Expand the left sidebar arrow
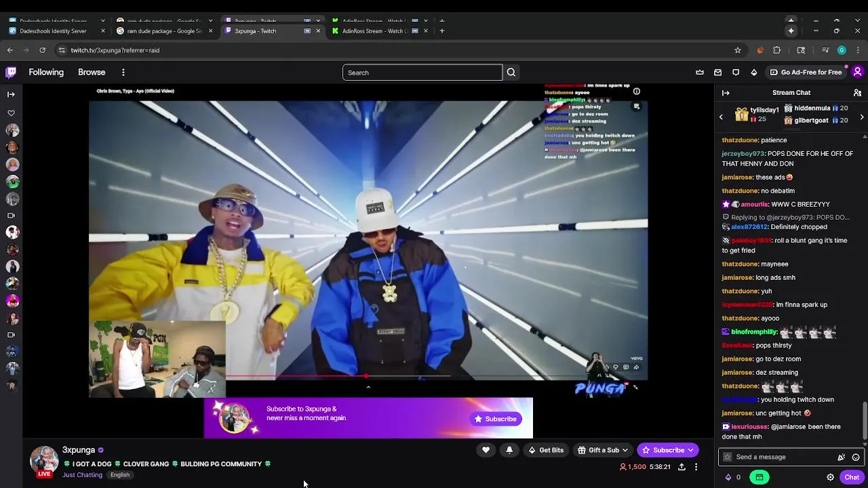Viewport: 868px width, 488px height. point(11,94)
